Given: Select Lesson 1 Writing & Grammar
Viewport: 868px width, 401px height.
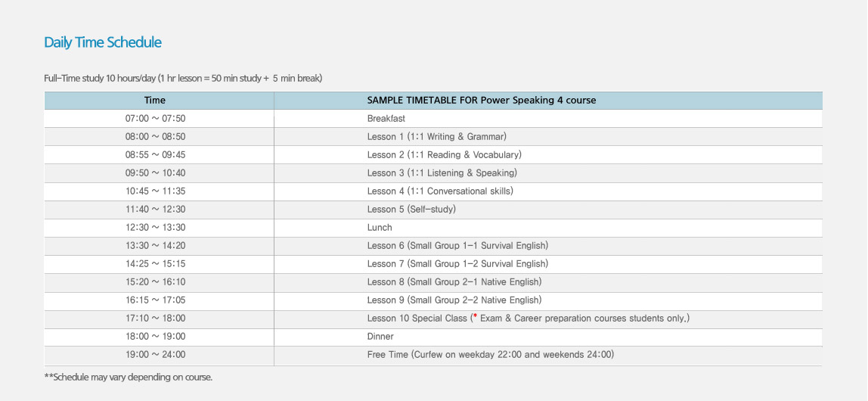Looking at the screenshot, I should (436, 137).
